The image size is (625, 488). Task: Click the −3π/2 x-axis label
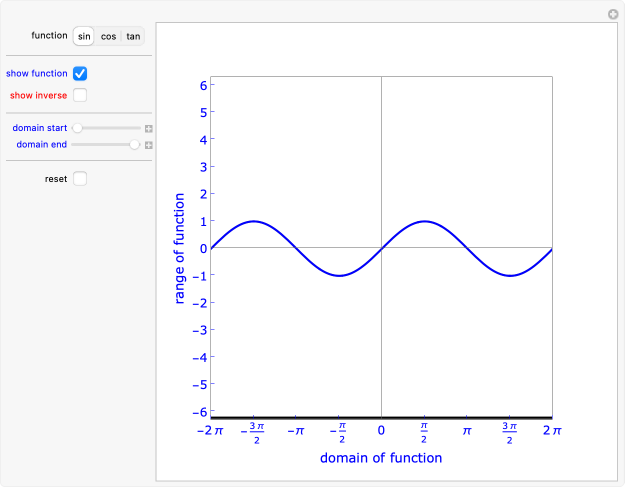253,433
